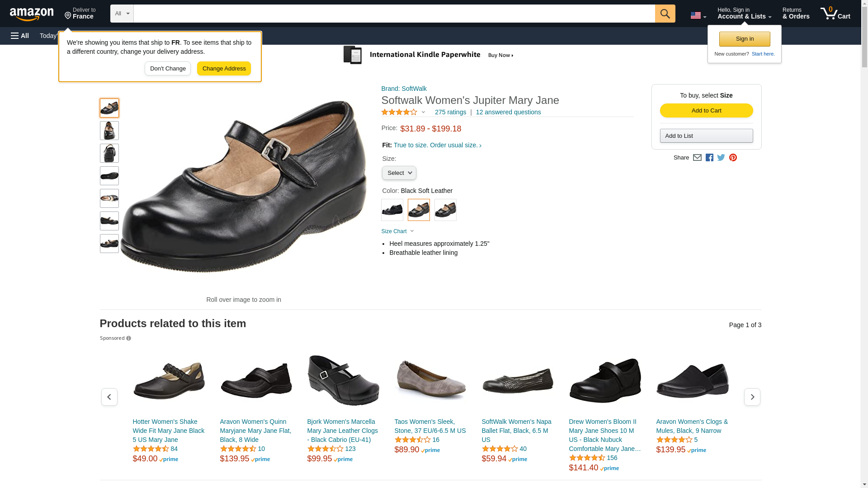868x488 pixels.
Task: Select the third shoe color swatch
Action: point(445,210)
